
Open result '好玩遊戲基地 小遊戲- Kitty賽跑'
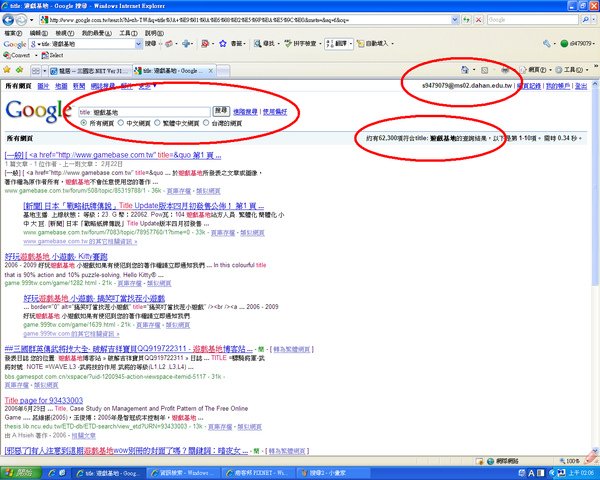[56, 256]
